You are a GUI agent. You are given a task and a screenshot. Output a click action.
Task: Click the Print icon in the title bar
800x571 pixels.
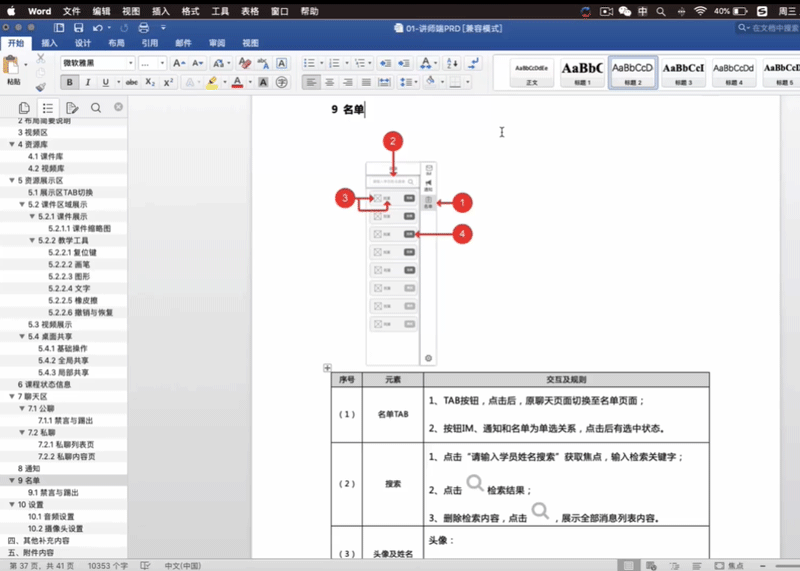(x=144, y=28)
